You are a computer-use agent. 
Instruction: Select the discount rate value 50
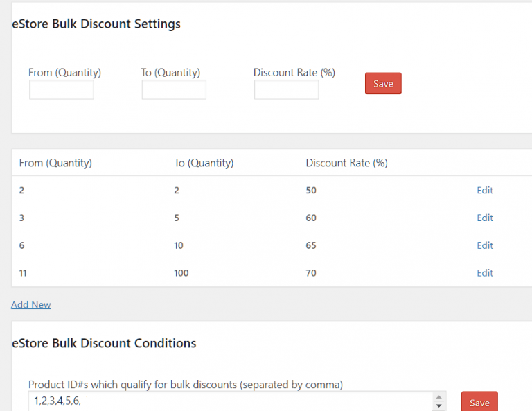(311, 190)
